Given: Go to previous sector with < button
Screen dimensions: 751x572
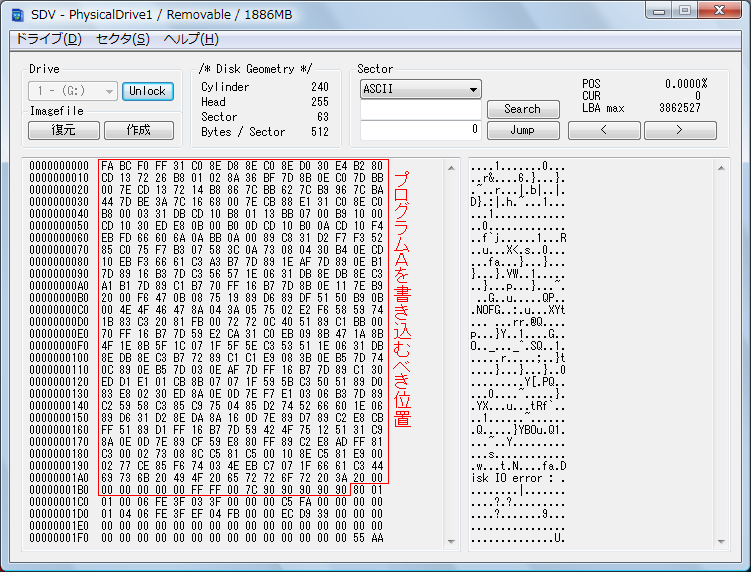Looking at the screenshot, I should tap(603, 130).
